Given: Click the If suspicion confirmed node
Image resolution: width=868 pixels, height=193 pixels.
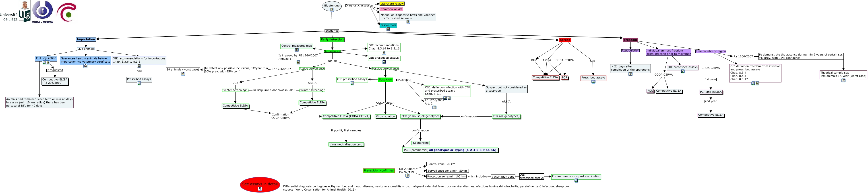Looking at the screenshot, I should point(378,170).
